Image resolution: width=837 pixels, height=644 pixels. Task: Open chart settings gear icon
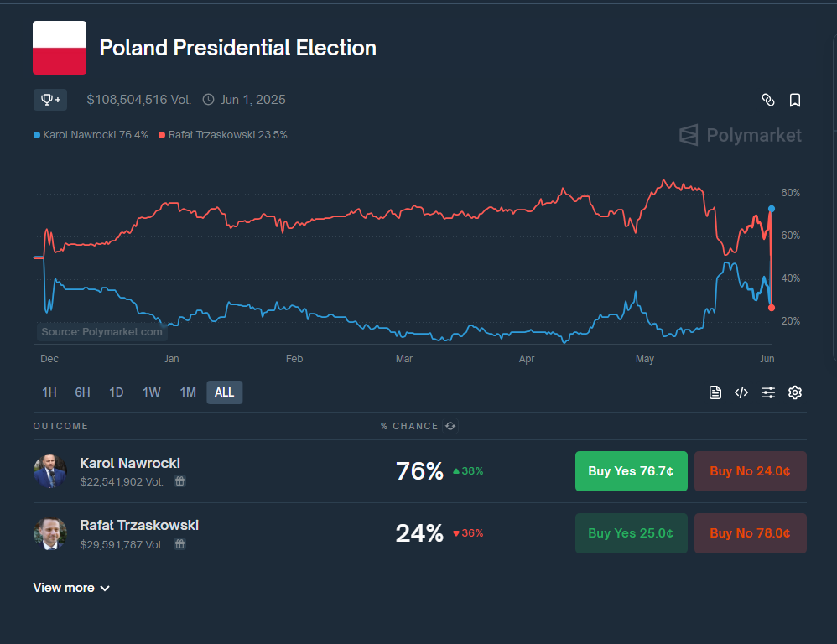pos(795,392)
